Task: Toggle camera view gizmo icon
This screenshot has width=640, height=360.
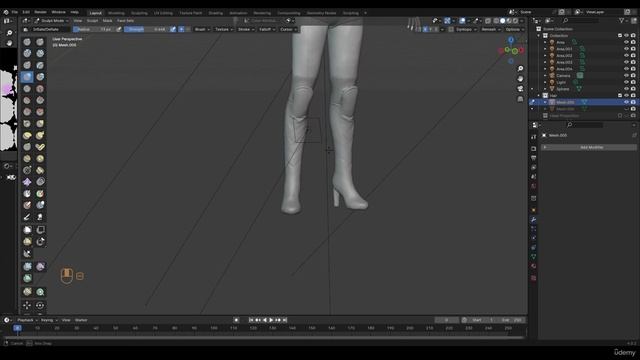Action: (520, 89)
